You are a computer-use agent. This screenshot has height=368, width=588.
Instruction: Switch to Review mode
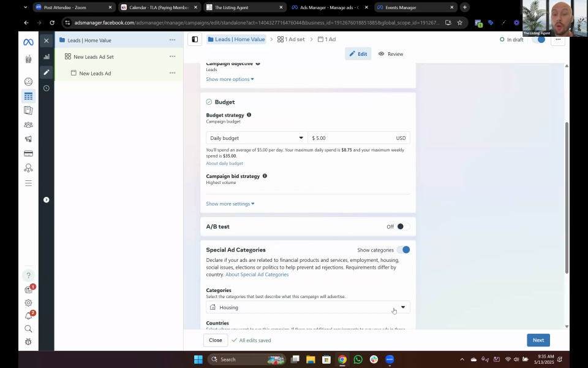[x=391, y=54]
